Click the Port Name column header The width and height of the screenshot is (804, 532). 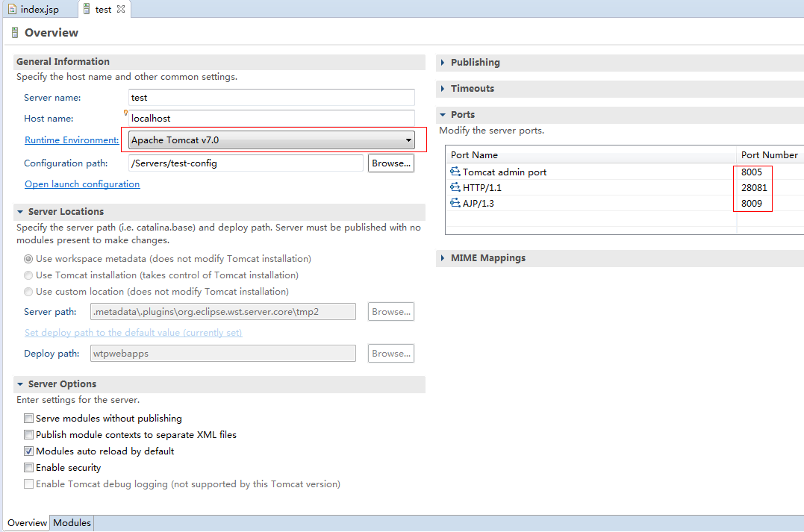pos(591,154)
